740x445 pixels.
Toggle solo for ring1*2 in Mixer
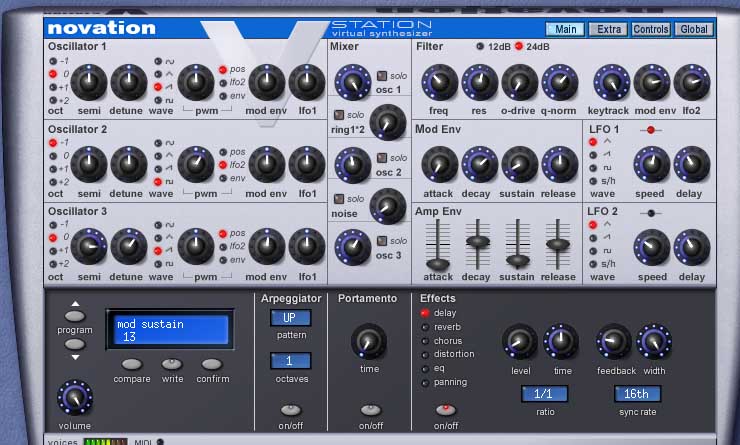[x=338, y=115]
